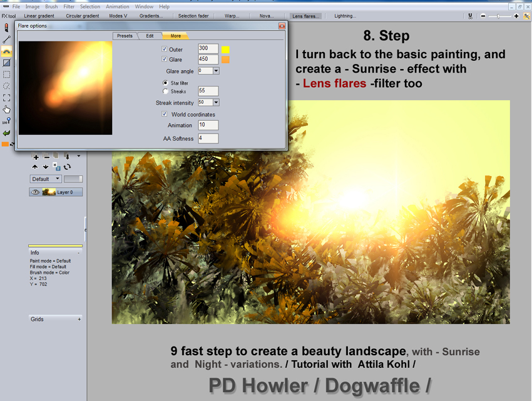Image resolution: width=532 pixels, height=401 pixels.
Task: Click the green undo arrow icon
Action: pos(6,133)
